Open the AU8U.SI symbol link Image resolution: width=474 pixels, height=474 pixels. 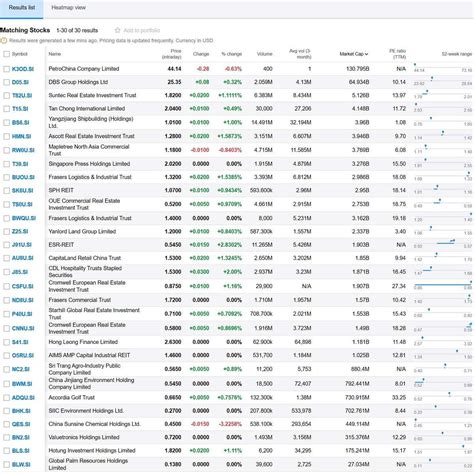23,258
